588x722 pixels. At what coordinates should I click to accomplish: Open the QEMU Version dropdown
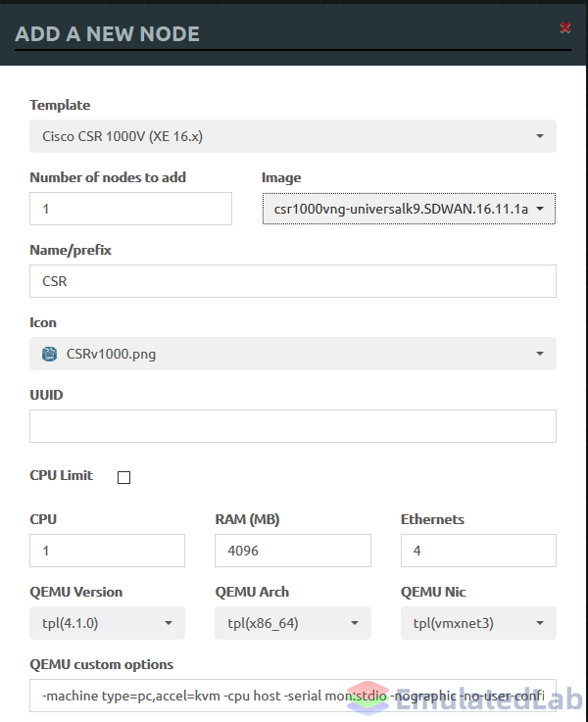pos(107,623)
